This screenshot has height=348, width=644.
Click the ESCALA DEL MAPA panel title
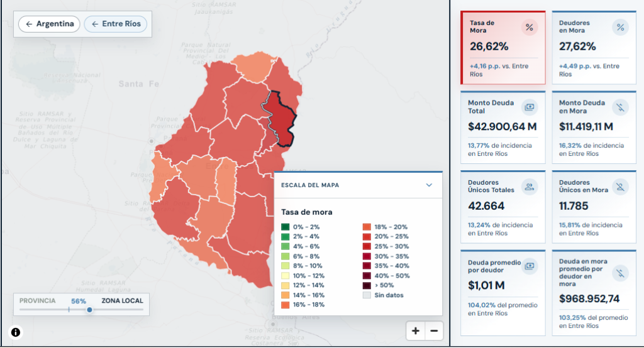(310, 185)
